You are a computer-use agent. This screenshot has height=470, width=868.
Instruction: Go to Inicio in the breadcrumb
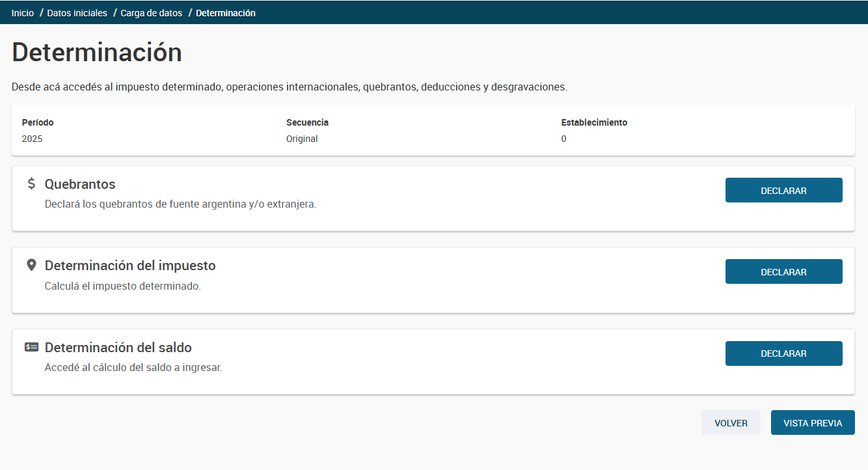(23, 13)
